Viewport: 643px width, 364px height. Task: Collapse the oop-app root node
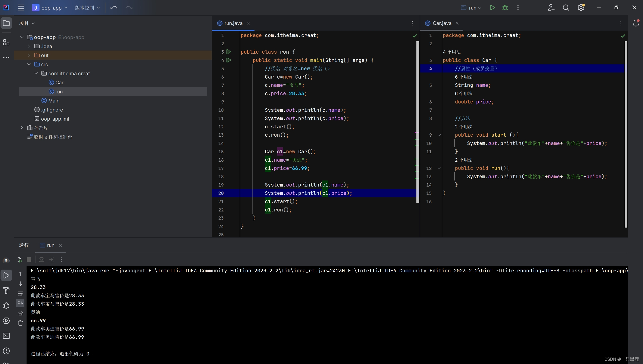tap(22, 37)
